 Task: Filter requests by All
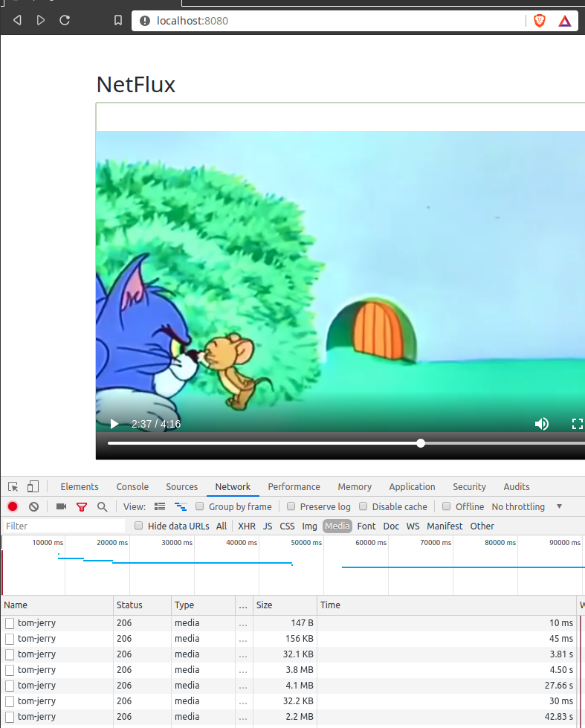(222, 526)
